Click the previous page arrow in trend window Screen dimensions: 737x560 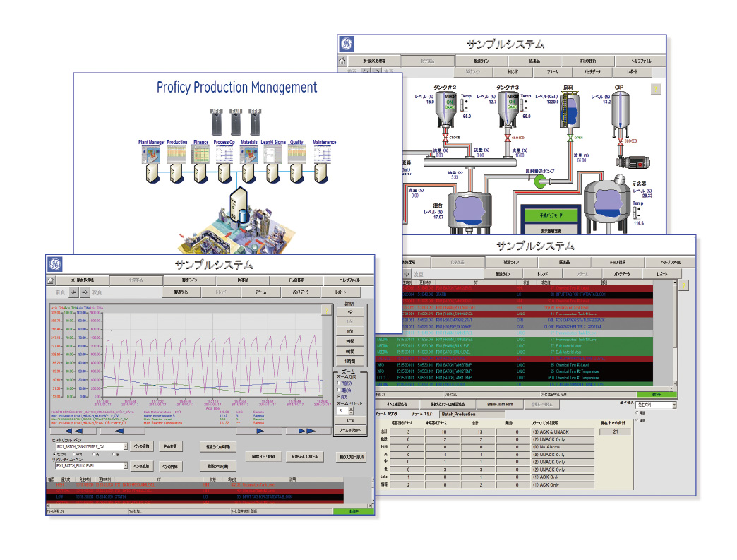point(74,292)
